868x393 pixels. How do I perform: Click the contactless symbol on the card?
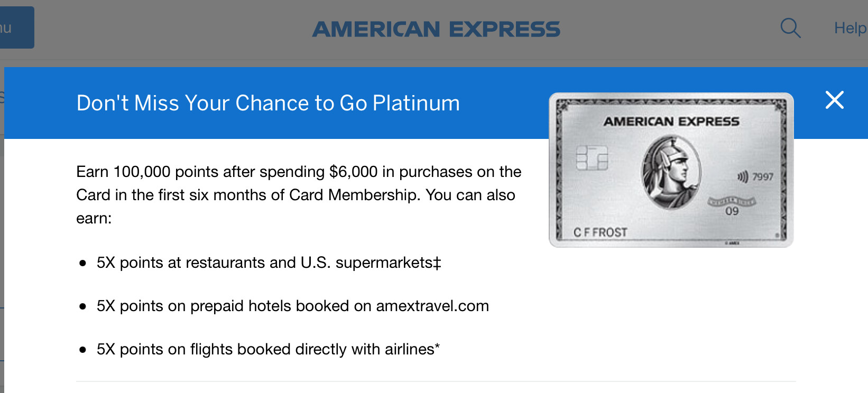pyautogui.click(x=743, y=176)
